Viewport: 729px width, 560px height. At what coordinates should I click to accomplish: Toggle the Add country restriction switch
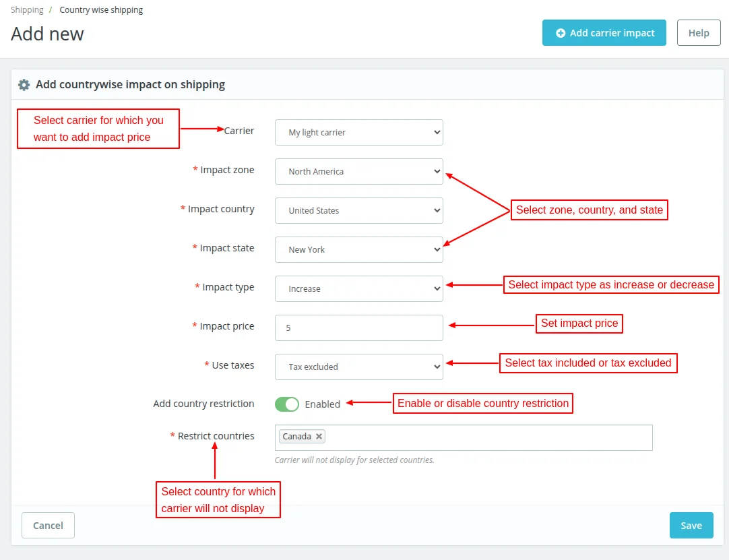(287, 404)
